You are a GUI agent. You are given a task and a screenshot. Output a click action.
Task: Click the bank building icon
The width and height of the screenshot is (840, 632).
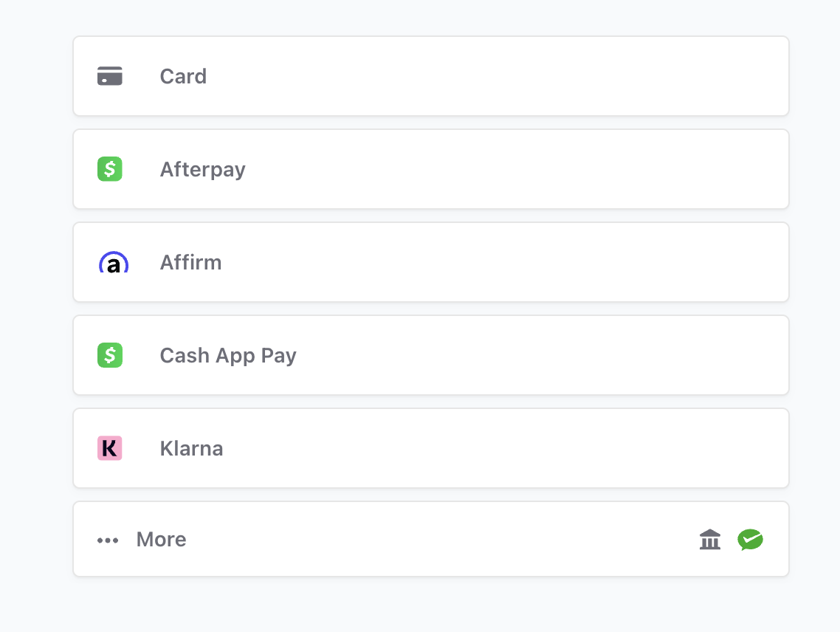(x=710, y=539)
